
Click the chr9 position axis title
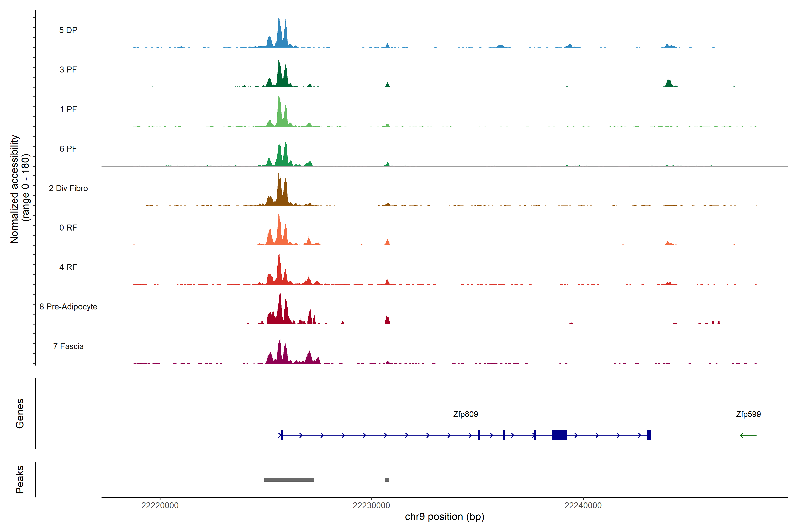tap(444, 517)
